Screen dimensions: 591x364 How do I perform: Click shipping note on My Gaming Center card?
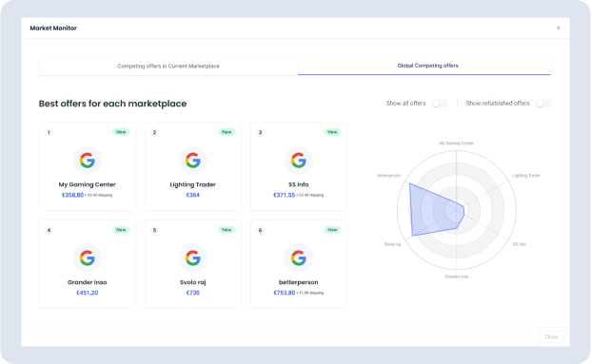99,196
